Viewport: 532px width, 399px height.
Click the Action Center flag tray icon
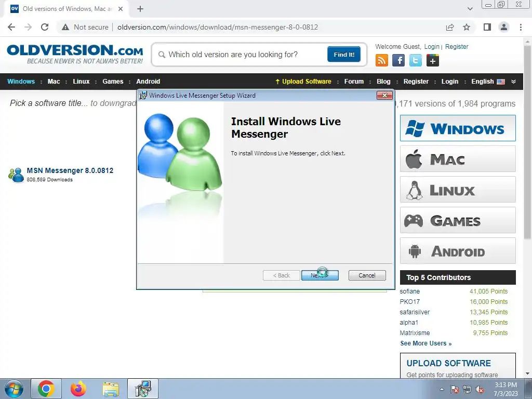click(455, 390)
